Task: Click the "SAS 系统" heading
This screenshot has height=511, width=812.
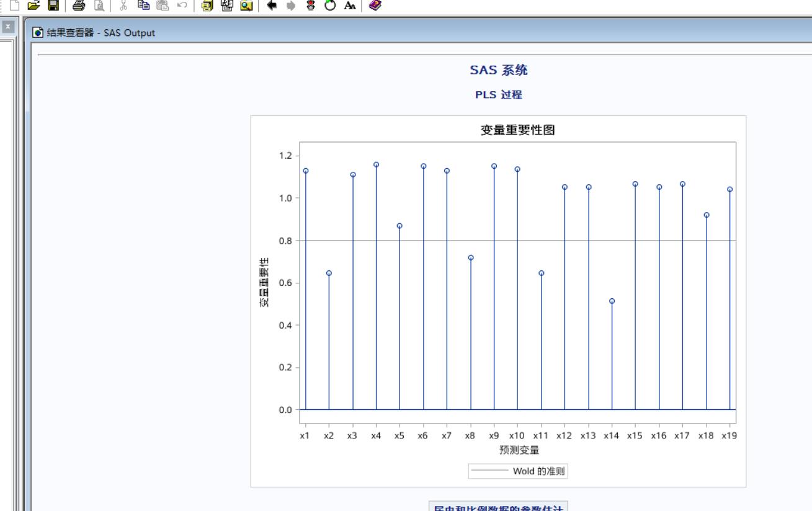Action: coord(498,71)
